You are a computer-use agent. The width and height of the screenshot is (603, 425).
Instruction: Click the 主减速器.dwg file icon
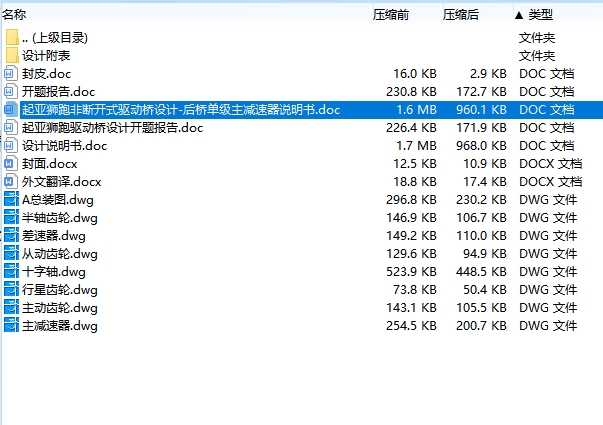pos(11,326)
